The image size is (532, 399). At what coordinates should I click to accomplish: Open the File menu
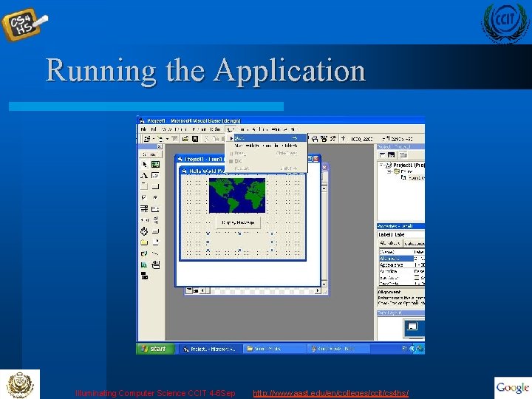[143, 129]
